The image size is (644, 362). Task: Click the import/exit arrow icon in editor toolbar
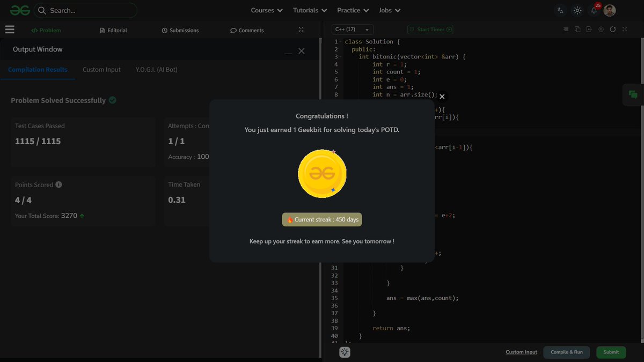tap(589, 29)
